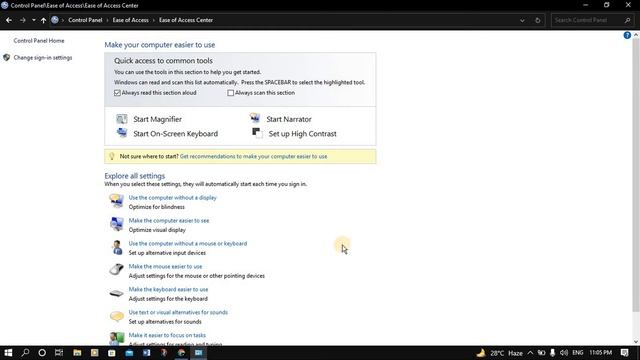The image size is (640, 360).
Task: Check Always scan this section
Action: 231,93
